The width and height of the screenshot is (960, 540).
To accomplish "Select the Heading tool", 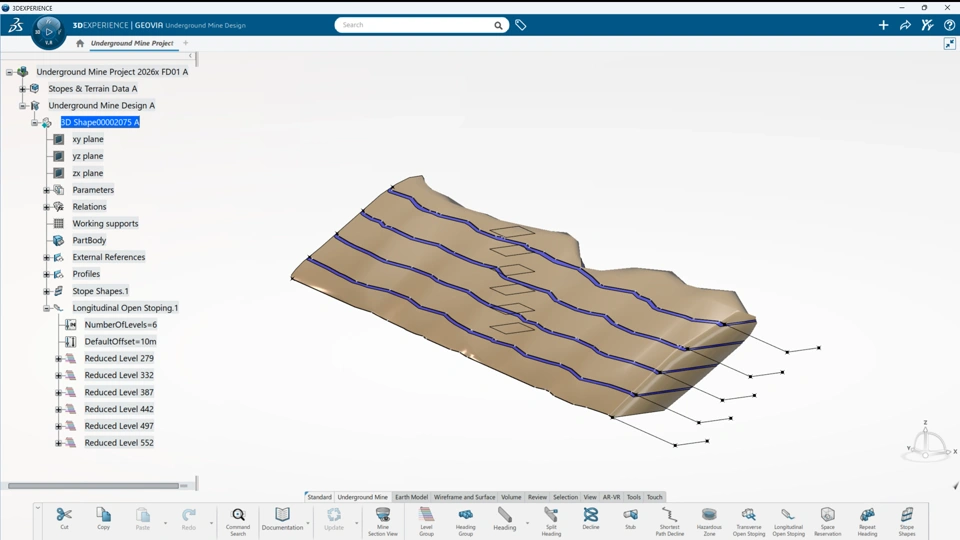I will (504, 518).
